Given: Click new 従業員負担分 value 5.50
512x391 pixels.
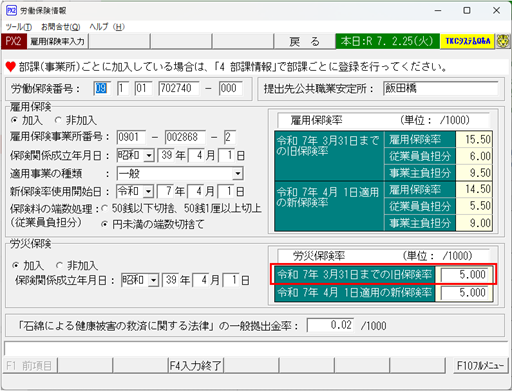Looking at the screenshot, I should (x=474, y=206).
